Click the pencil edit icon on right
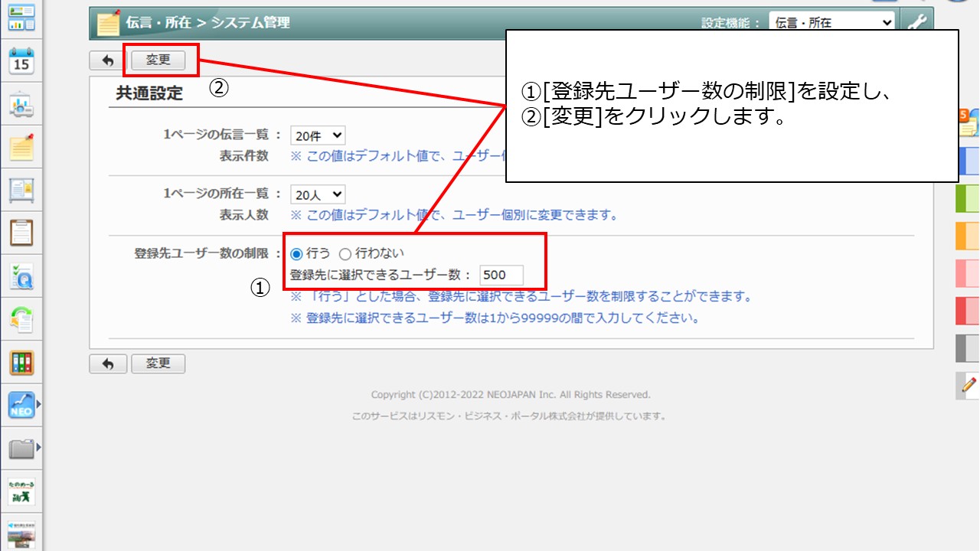Screen dimensions: 980x551 click(969, 385)
